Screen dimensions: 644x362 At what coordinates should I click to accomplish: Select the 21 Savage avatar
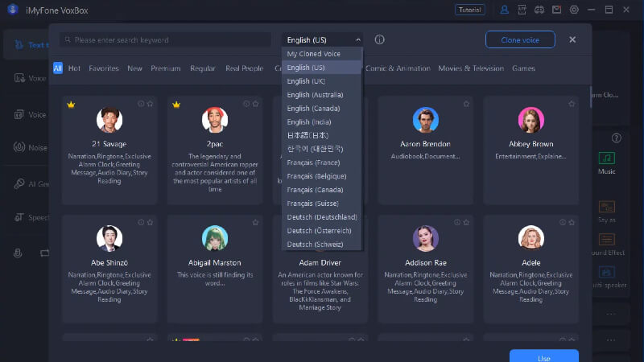[109, 120]
